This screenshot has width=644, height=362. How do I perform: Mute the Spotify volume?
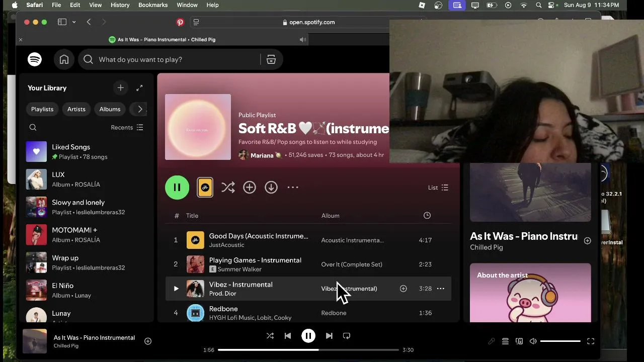[533, 341]
